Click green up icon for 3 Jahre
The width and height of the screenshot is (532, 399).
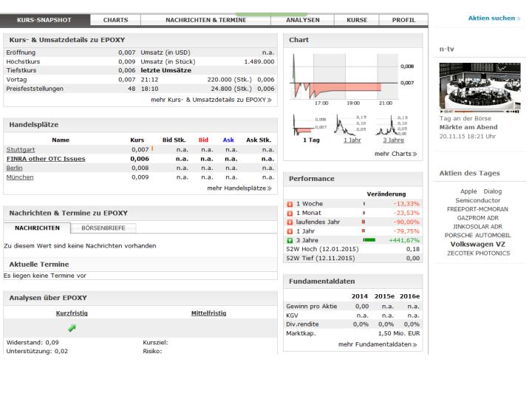point(290,241)
